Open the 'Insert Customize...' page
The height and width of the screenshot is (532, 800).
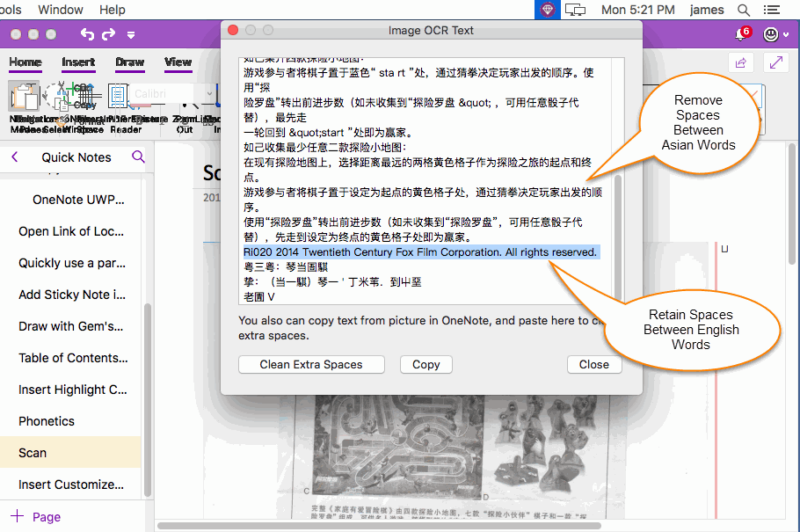(x=71, y=485)
